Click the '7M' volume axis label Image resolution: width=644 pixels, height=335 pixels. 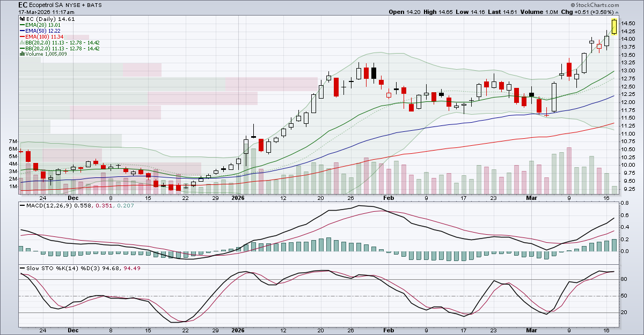13,141
